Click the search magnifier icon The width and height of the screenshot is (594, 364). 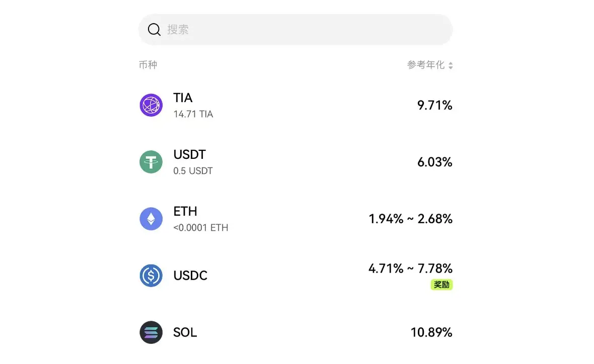(154, 30)
